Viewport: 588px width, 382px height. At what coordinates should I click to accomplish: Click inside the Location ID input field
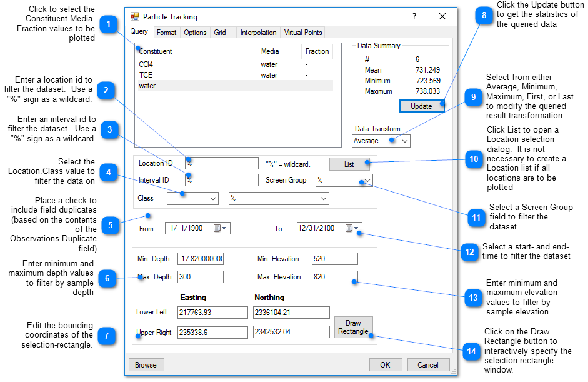click(222, 163)
